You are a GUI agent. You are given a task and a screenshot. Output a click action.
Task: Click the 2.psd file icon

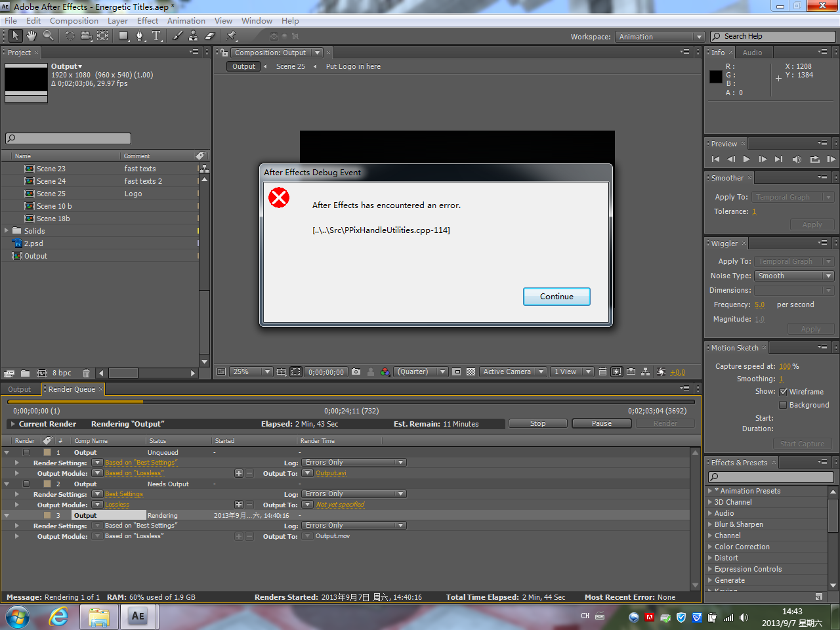18,243
